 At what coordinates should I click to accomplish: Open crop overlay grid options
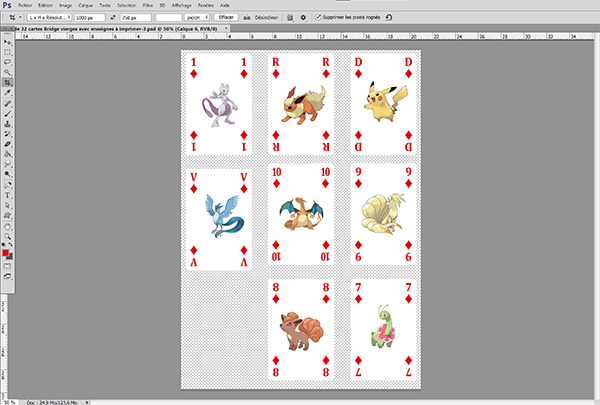(x=290, y=18)
